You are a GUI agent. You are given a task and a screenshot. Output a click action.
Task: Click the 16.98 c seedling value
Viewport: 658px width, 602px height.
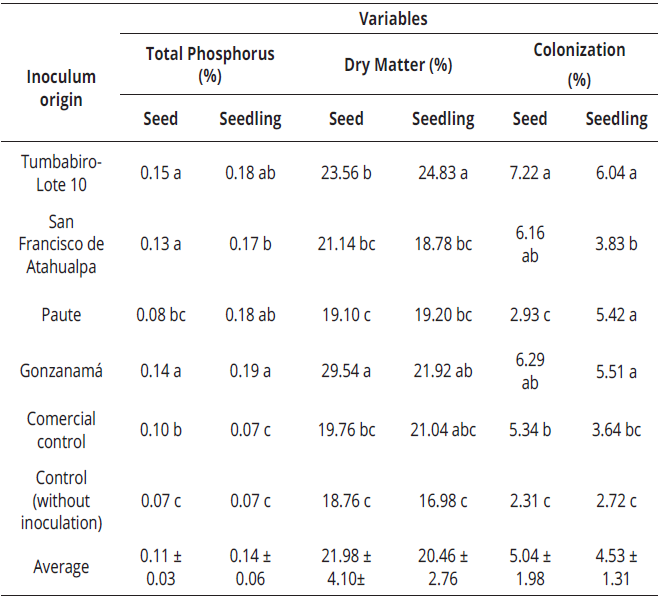click(x=443, y=500)
